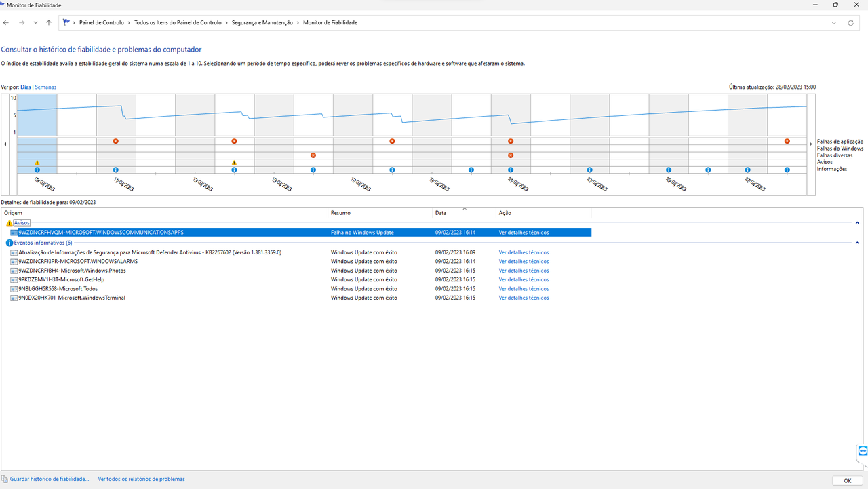This screenshot has width=868, height=489.
Task: Open the address bar history dropdown
Action: (834, 23)
